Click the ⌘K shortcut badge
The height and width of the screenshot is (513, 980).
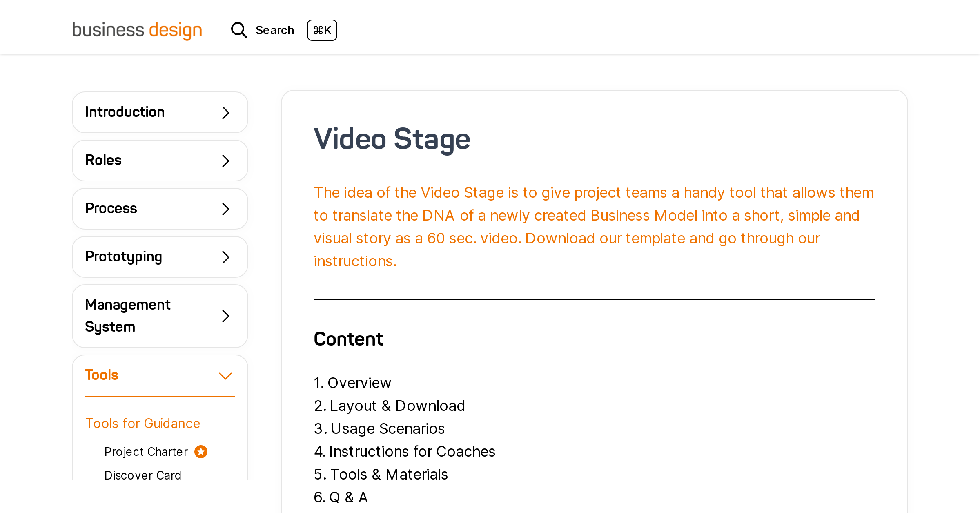[322, 30]
